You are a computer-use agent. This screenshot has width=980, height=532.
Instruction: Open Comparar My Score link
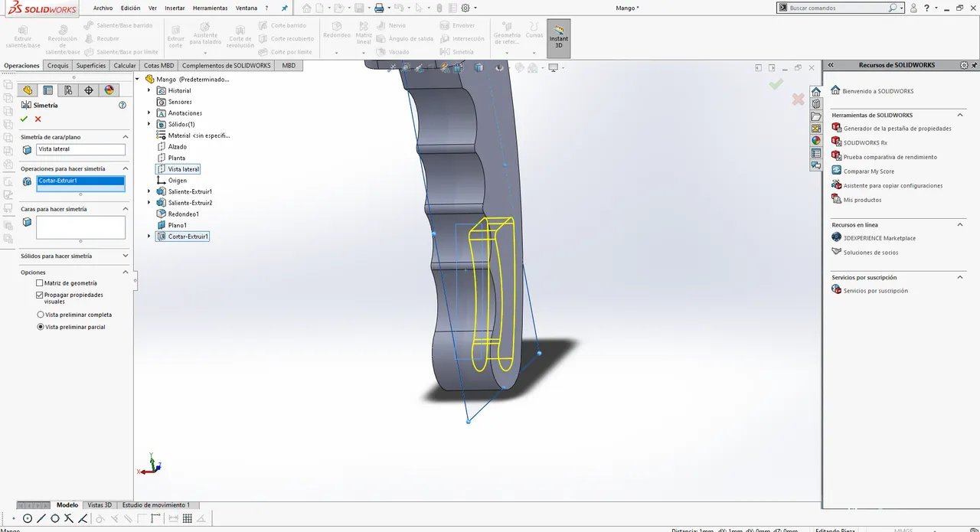pos(868,171)
